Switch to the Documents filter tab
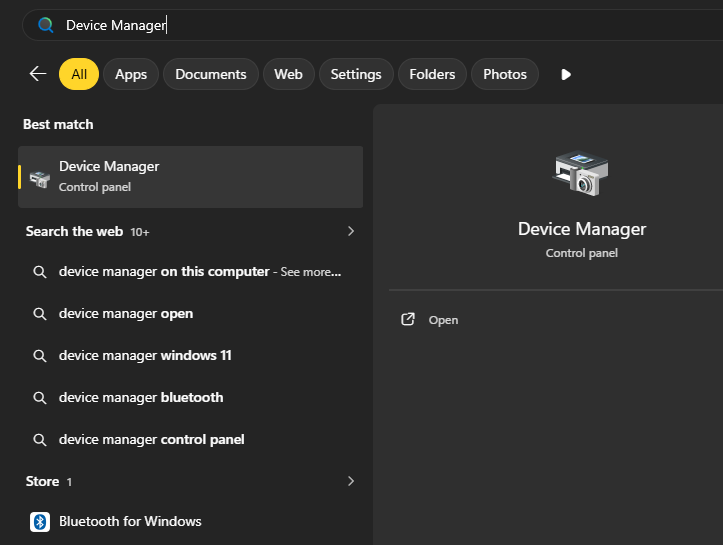 click(x=211, y=74)
